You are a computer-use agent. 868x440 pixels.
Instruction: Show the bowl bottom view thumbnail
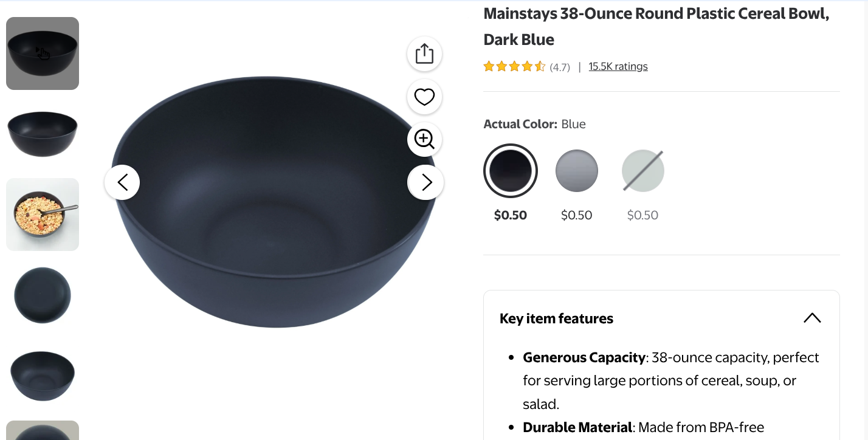click(x=43, y=295)
